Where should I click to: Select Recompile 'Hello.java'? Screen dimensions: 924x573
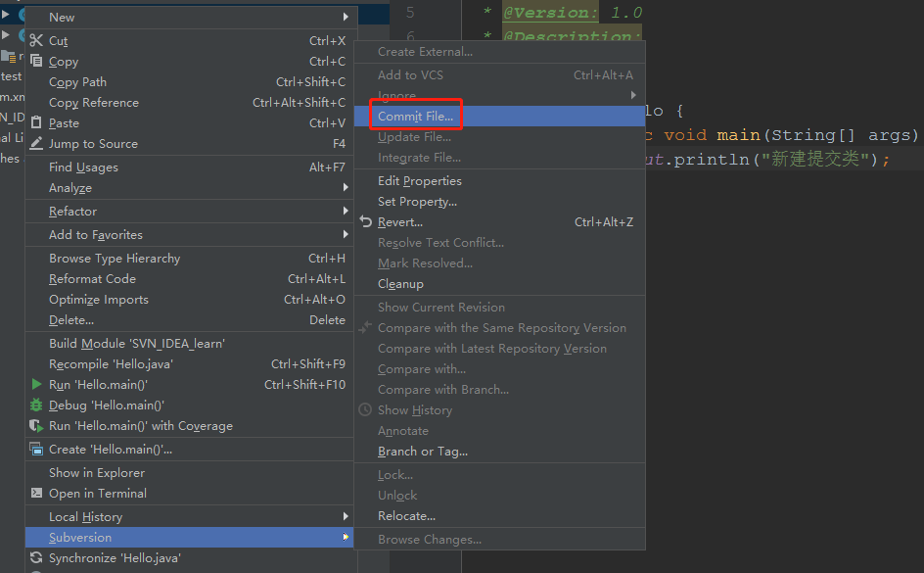(x=189, y=364)
